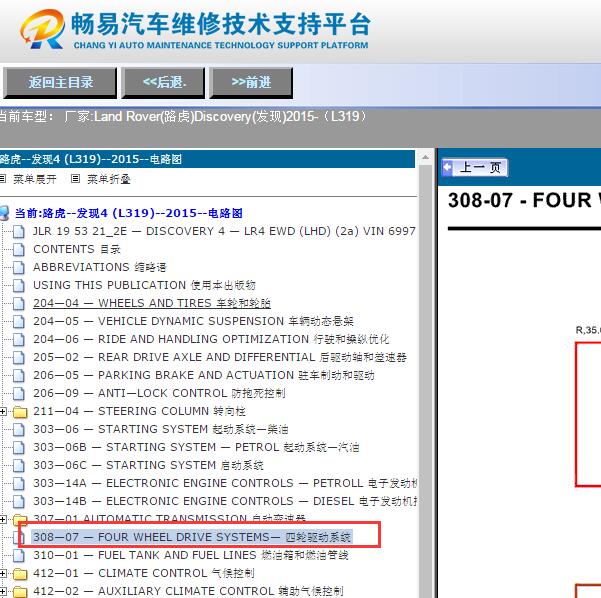Click page icon beside 303-14A ELECTRONIC ENGINE CONTROLS
Image resolution: width=601 pixels, height=598 pixels.
click(19, 484)
